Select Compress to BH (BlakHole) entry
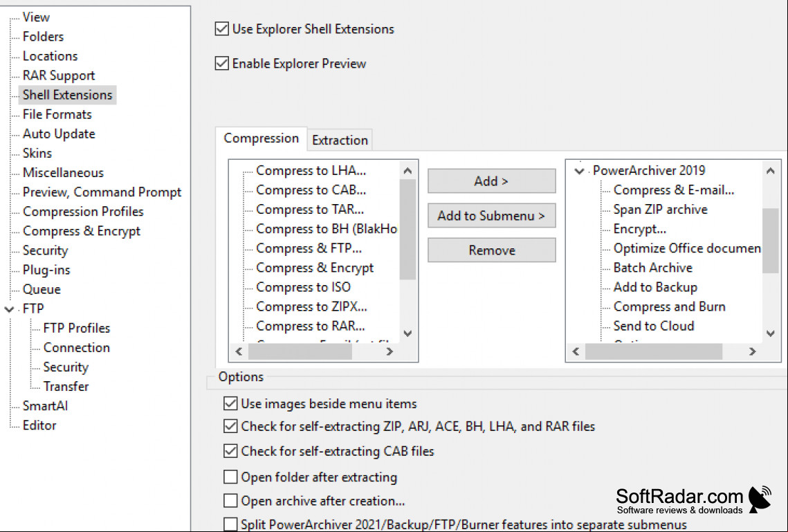 (x=327, y=229)
